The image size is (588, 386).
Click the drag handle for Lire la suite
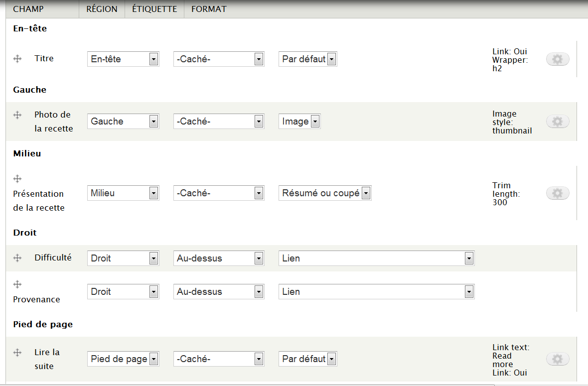point(17,353)
